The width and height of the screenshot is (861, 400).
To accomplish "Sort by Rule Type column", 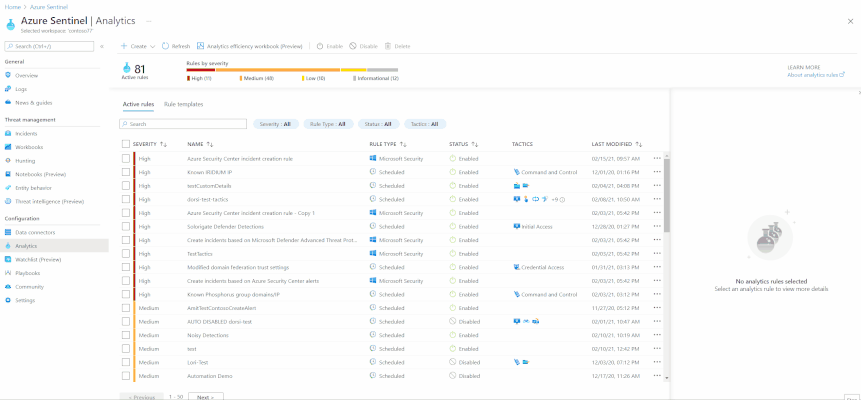I will point(388,144).
